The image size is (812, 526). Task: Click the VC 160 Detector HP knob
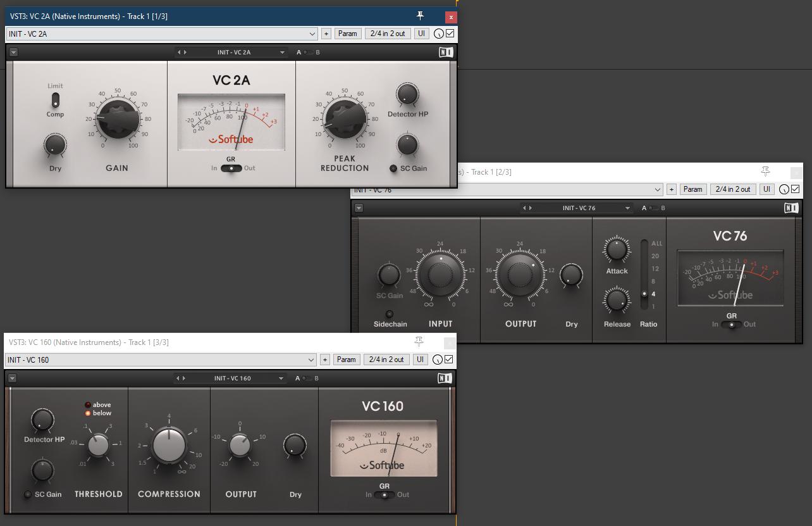point(42,419)
